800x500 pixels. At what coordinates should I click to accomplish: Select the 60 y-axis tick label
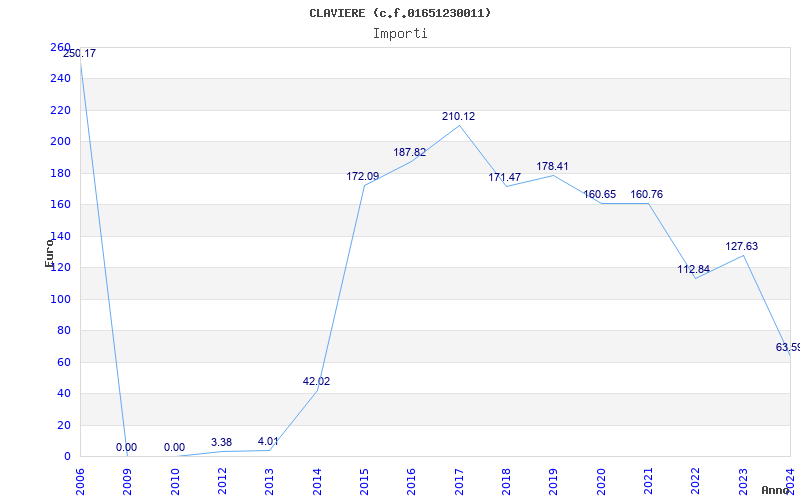64,362
